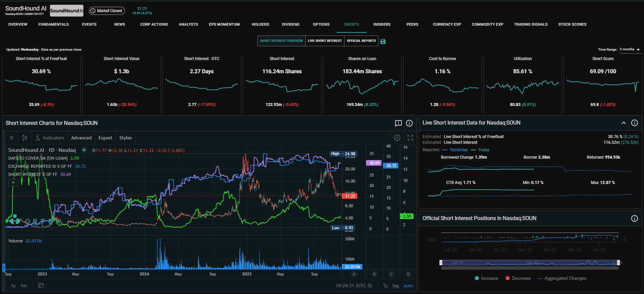Collapse the chart indicator legend
Viewport: 644px width, 294px height.
13,182
